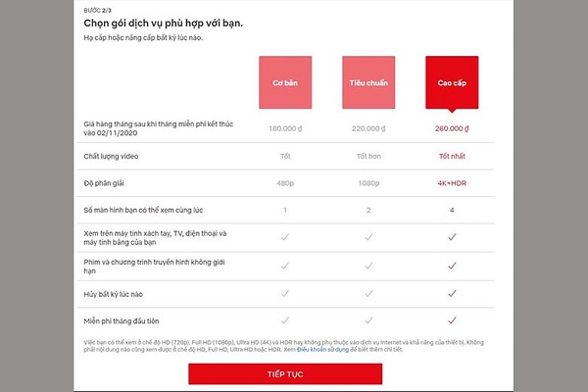Click the 220.000 ₫ standard price
The height and width of the screenshot is (392, 588).
[x=368, y=127]
